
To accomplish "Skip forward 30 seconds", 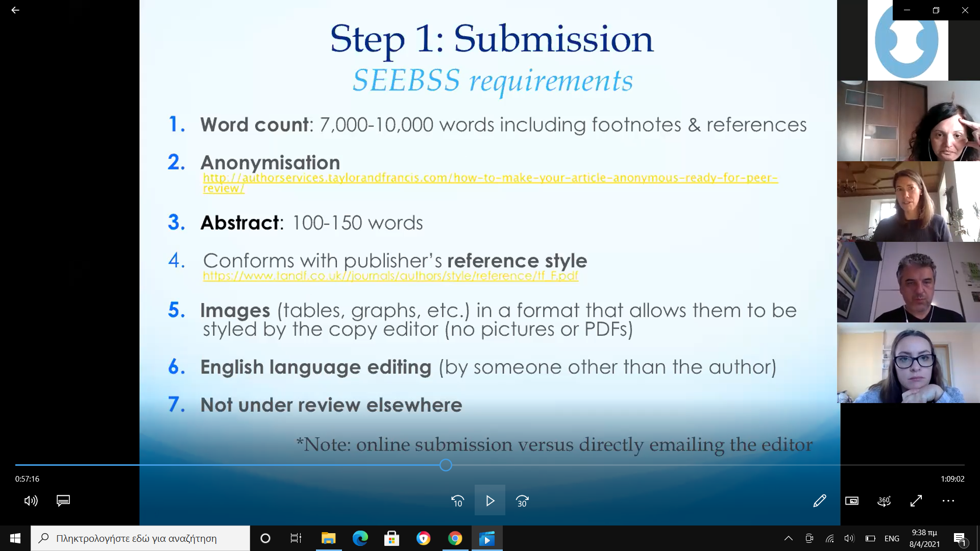I will click(522, 501).
